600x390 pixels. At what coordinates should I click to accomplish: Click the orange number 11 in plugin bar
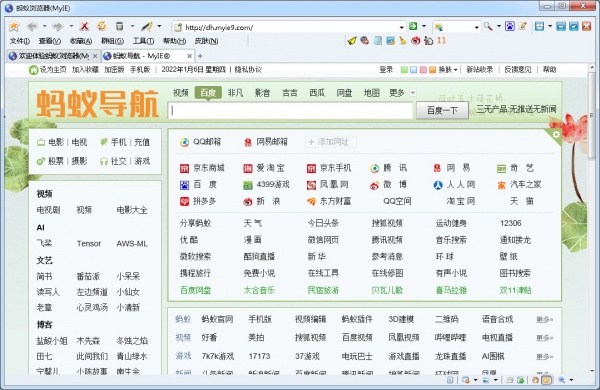[x=441, y=40]
